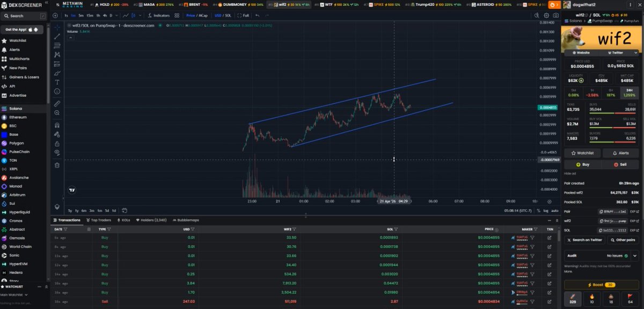Open the SOL column filter dropdown
The height and width of the screenshot is (309, 644).
pyautogui.click(x=395, y=229)
